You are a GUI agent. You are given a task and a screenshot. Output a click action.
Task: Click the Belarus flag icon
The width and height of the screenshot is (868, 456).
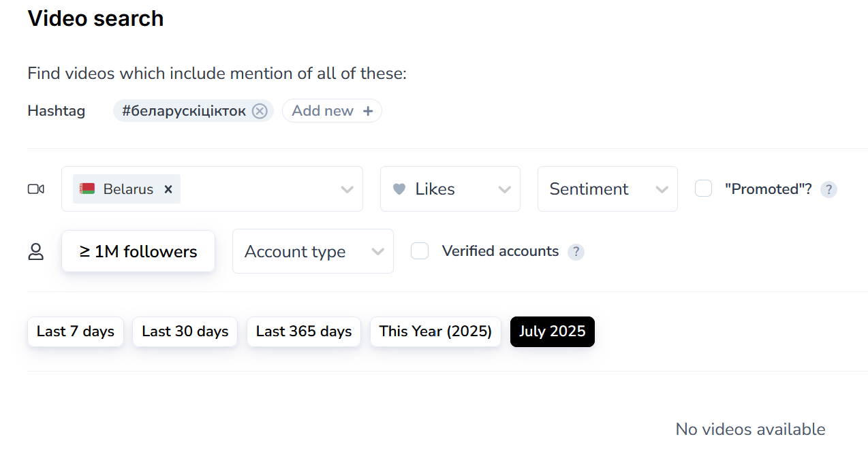click(87, 189)
